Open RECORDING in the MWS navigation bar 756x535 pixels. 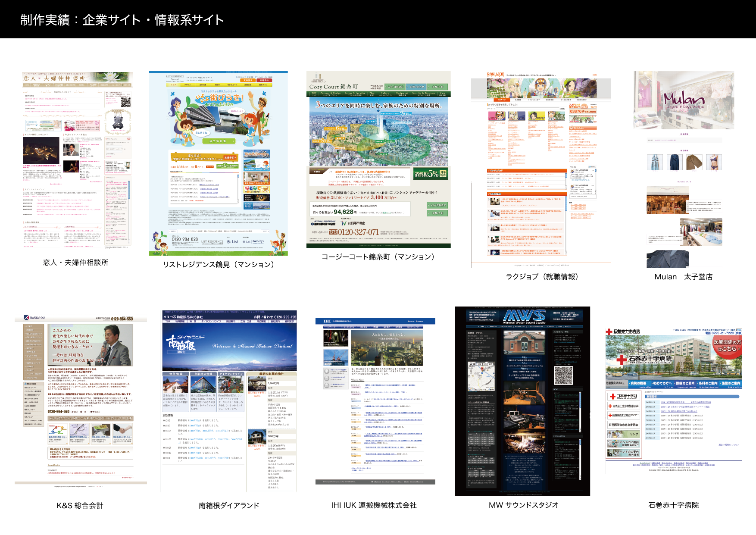(x=506, y=327)
